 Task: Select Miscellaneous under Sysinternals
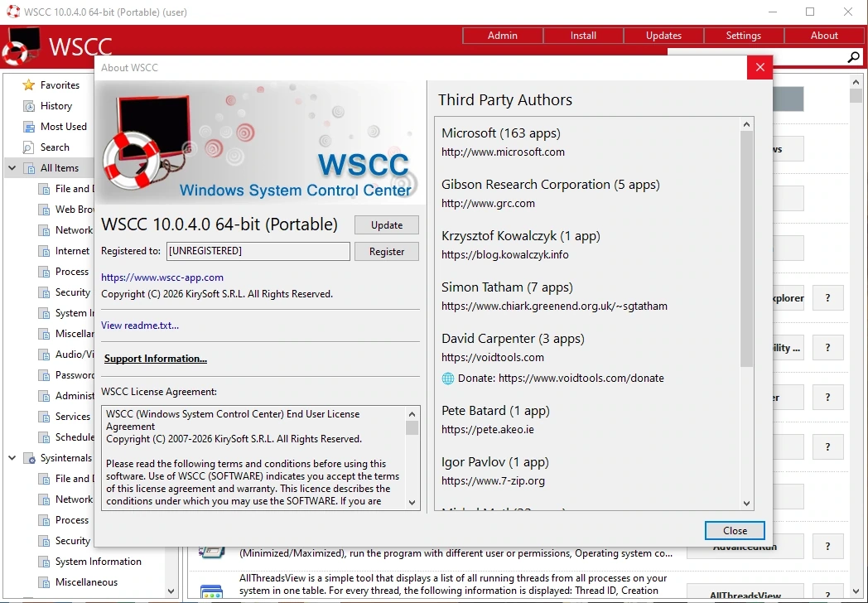coord(86,582)
